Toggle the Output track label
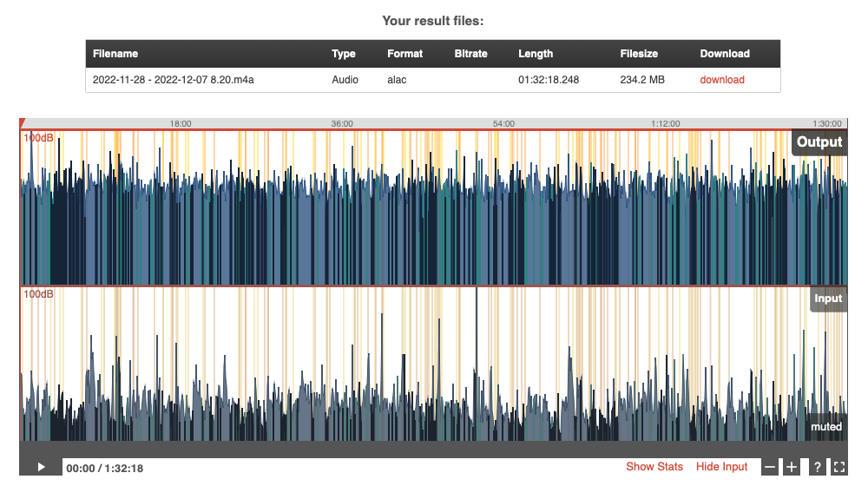The width and height of the screenshot is (868, 499). coord(819,142)
